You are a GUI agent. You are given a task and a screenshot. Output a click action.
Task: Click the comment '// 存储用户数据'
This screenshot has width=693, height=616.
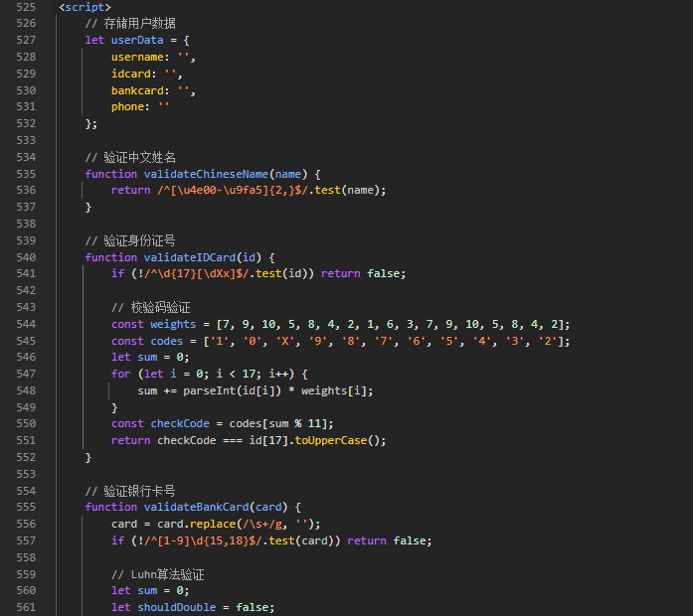click(x=130, y=24)
